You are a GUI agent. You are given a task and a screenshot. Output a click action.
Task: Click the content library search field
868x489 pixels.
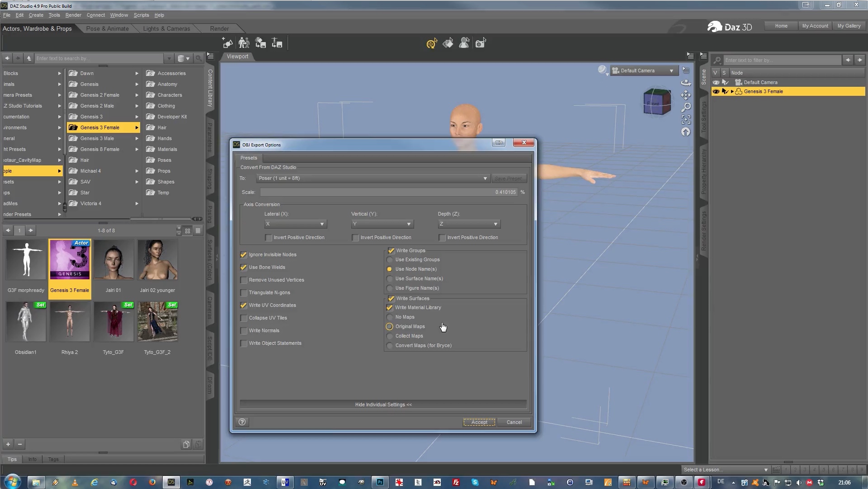click(x=99, y=59)
